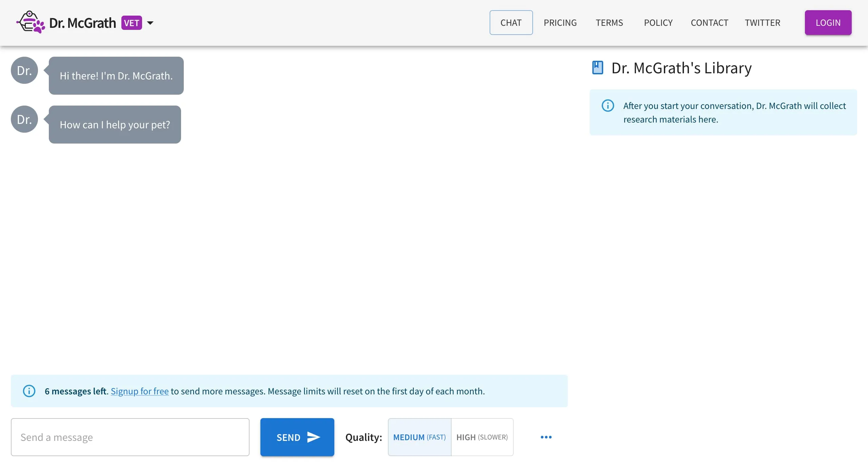Go to Pricing page
Viewport: 868px width, 467px height.
[560, 23]
